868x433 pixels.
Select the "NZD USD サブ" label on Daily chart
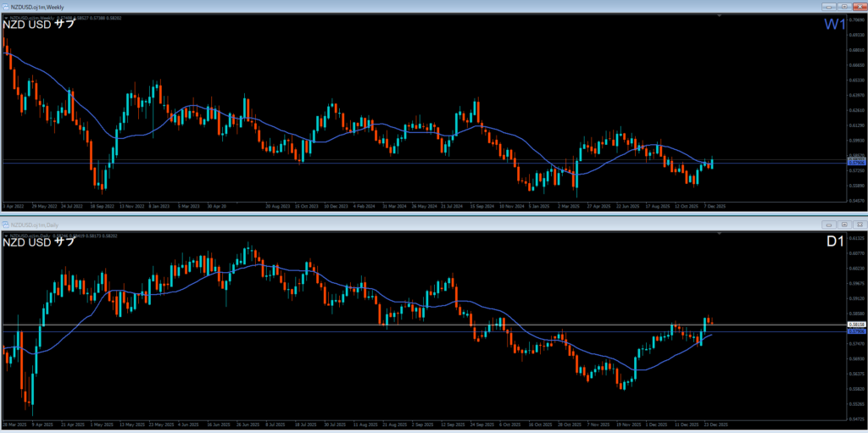pyautogui.click(x=39, y=242)
